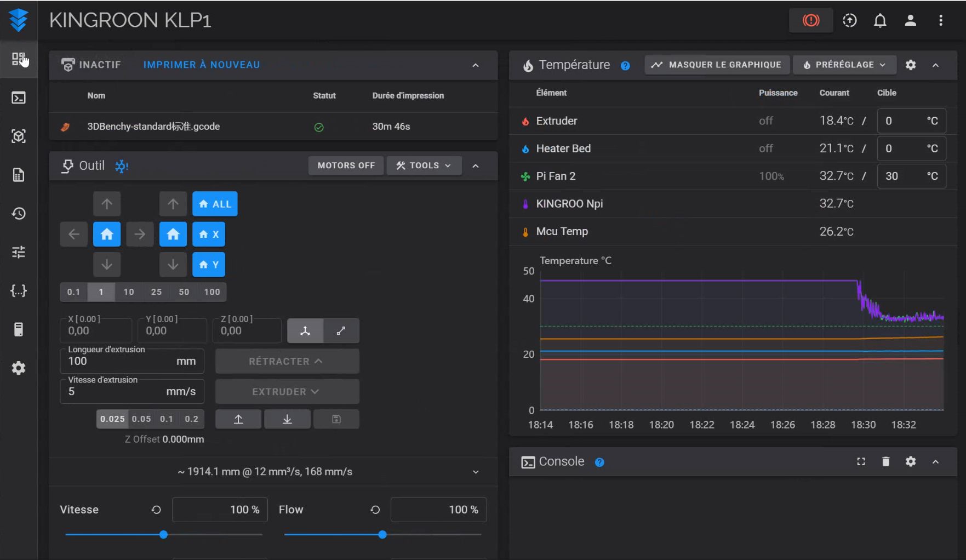This screenshot has width=966, height=560.
Task: Open the System device sidebar icon
Action: click(19, 329)
